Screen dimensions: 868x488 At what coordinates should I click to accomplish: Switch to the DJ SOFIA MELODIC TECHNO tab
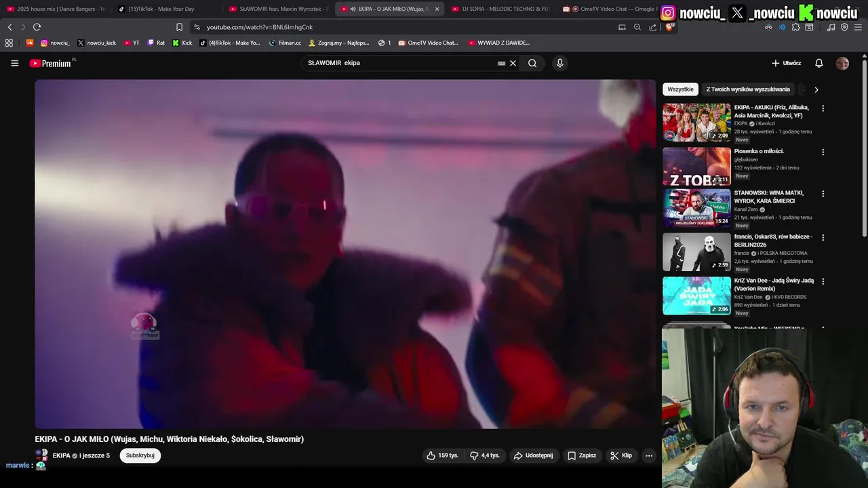(x=500, y=9)
